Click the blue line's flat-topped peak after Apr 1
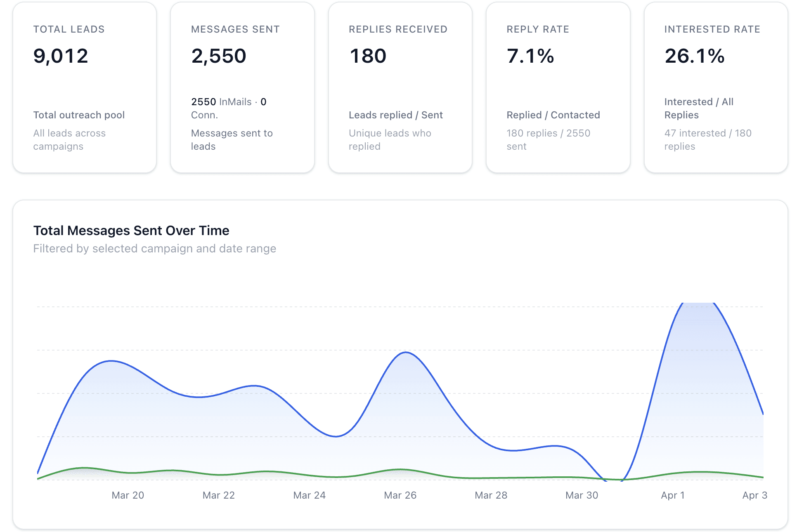 pyautogui.click(x=698, y=303)
